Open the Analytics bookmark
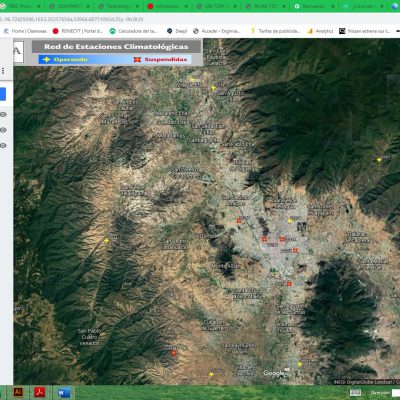 [320, 31]
